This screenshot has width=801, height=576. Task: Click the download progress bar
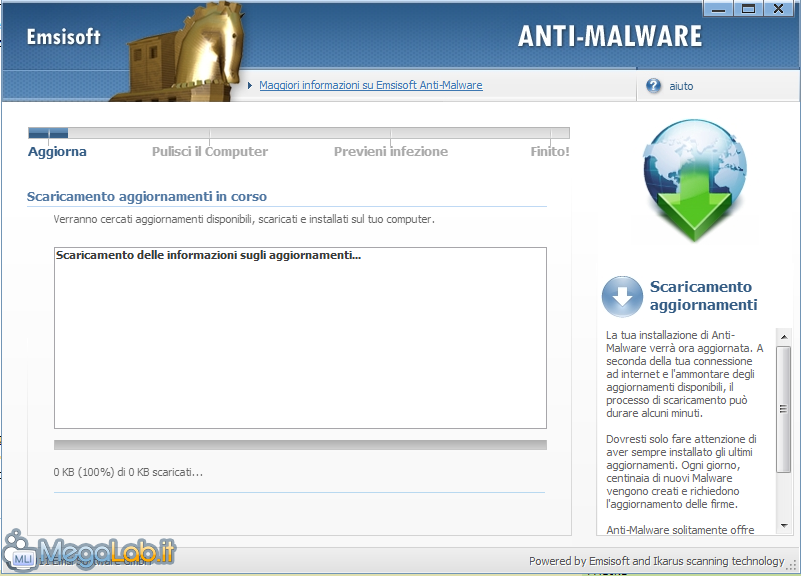click(x=300, y=445)
